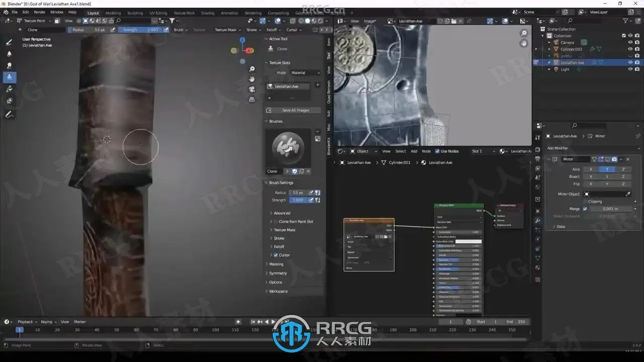The image size is (644, 362).
Task: Expand the Symmetry section
Action: coord(278,274)
